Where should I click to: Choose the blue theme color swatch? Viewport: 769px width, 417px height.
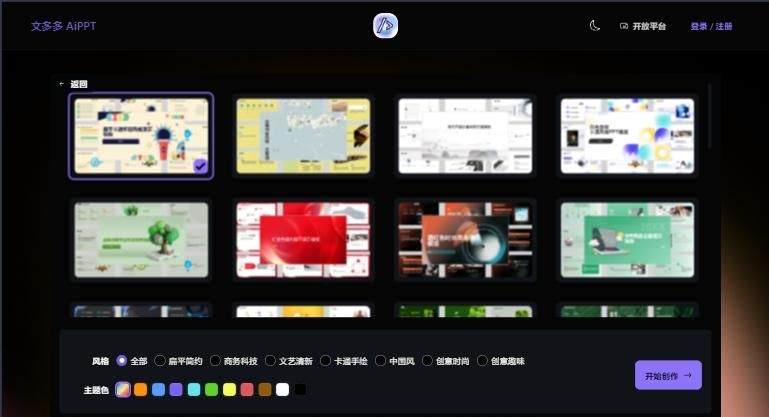(x=158, y=390)
